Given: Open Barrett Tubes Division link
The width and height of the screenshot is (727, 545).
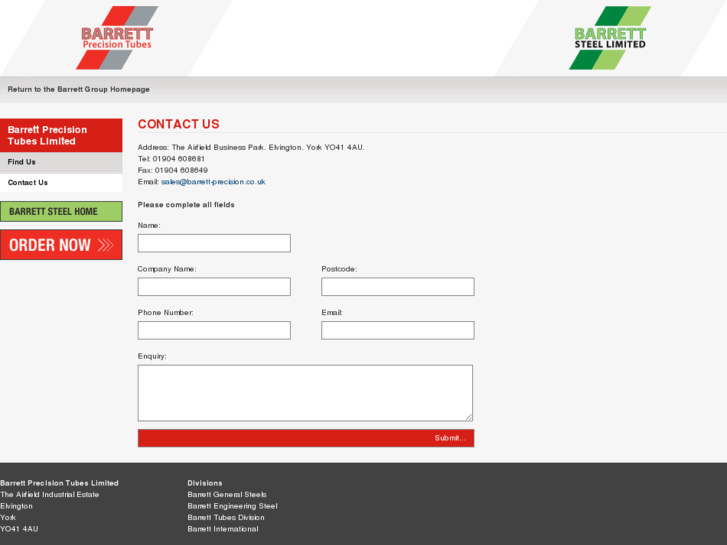Looking at the screenshot, I should tap(226, 518).
